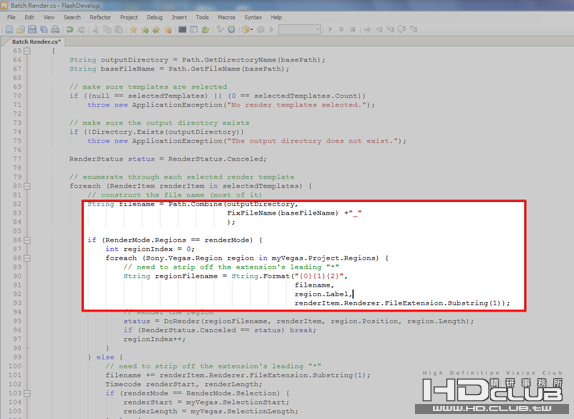The image size is (574, 419).
Task: Save the current file with floppy icon
Action: coord(32,29)
